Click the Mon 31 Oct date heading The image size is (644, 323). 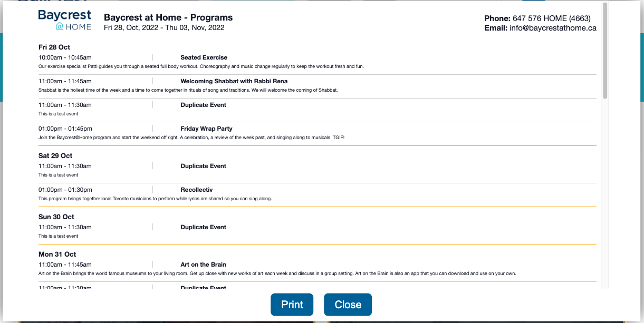(x=57, y=255)
